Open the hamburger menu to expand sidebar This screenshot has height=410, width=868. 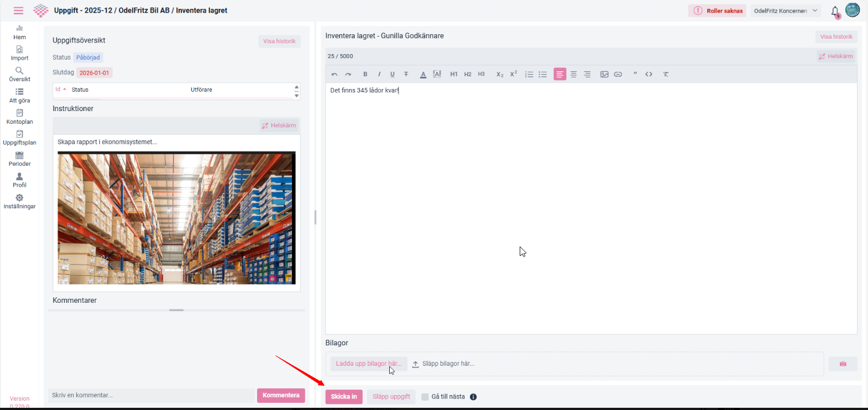(x=18, y=10)
